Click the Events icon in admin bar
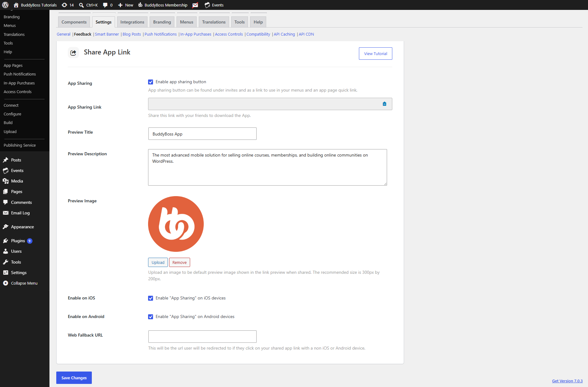Screen dimensions: 588x387 pyautogui.click(x=207, y=5)
